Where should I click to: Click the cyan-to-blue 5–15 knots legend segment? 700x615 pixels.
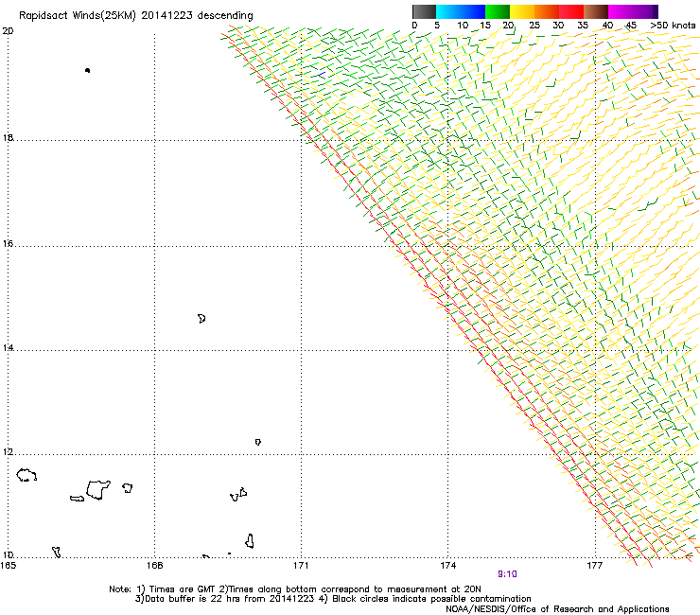coord(461,11)
